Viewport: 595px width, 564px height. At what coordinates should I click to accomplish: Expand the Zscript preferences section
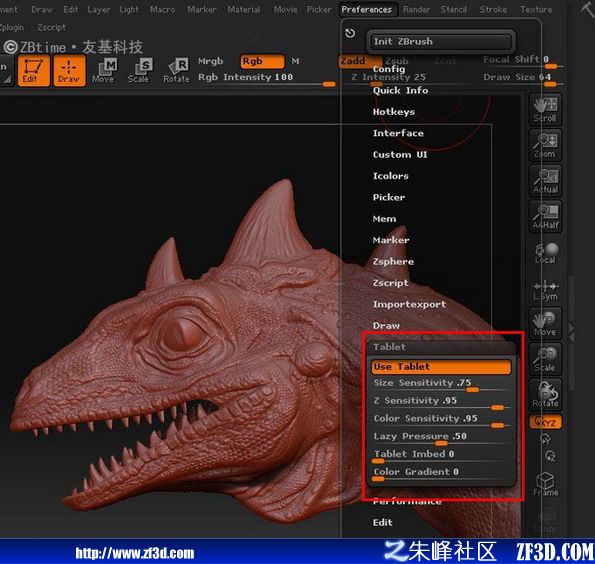390,283
